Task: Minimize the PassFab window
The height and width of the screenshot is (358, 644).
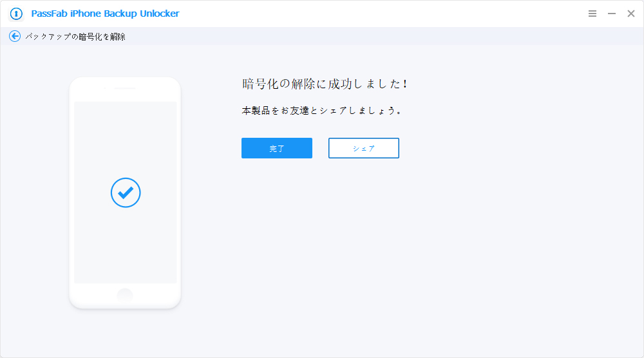Action: 612,14
